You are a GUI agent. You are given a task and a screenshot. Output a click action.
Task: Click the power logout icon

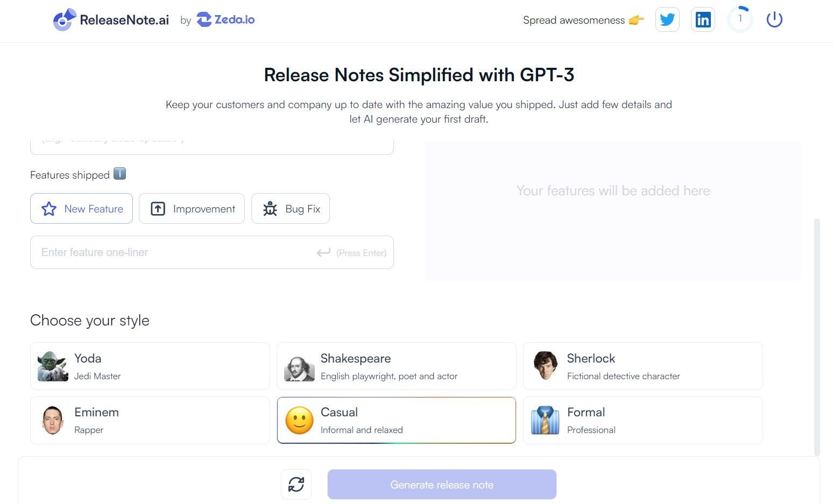click(774, 20)
